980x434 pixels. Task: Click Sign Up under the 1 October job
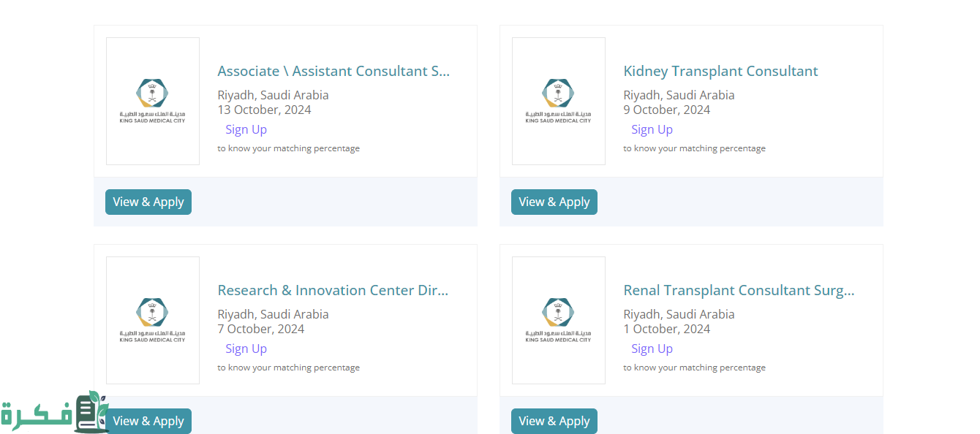pos(652,349)
